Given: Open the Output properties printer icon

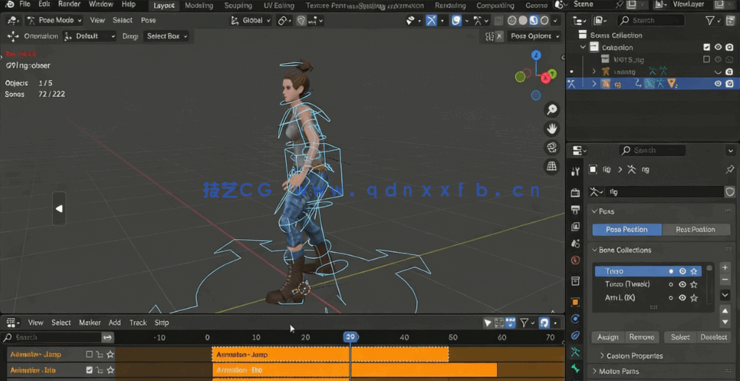Looking at the screenshot, I should click(x=575, y=209).
